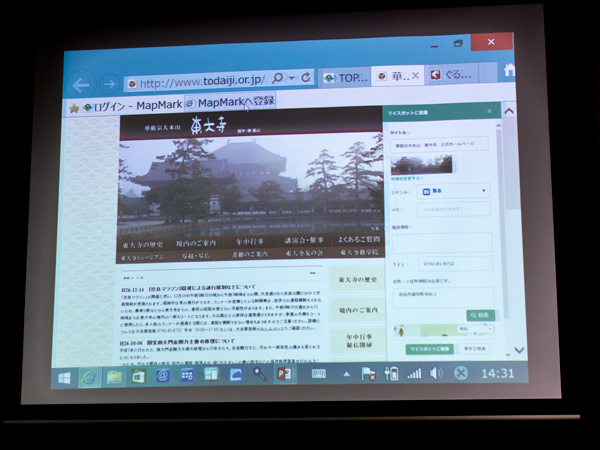This screenshot has height=450, width=600.
Task: Open File Explorer folder icon in the taskbar
Action: coord(114,376)
